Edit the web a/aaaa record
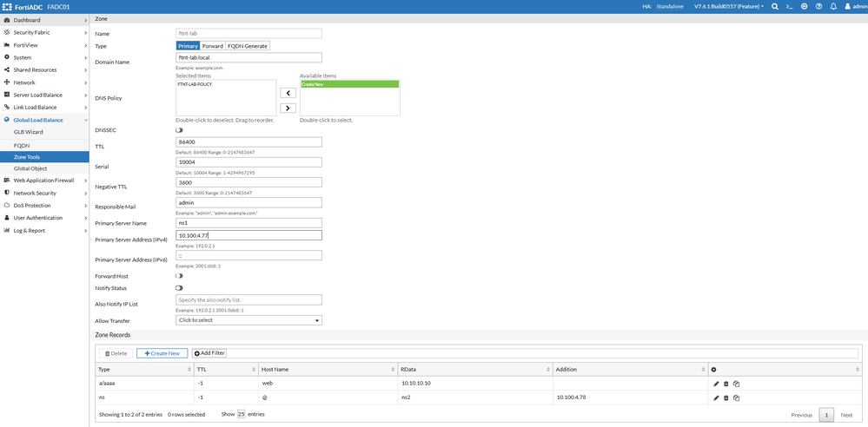The width and height of the screenshot is (868, 427). click(716, 384)
